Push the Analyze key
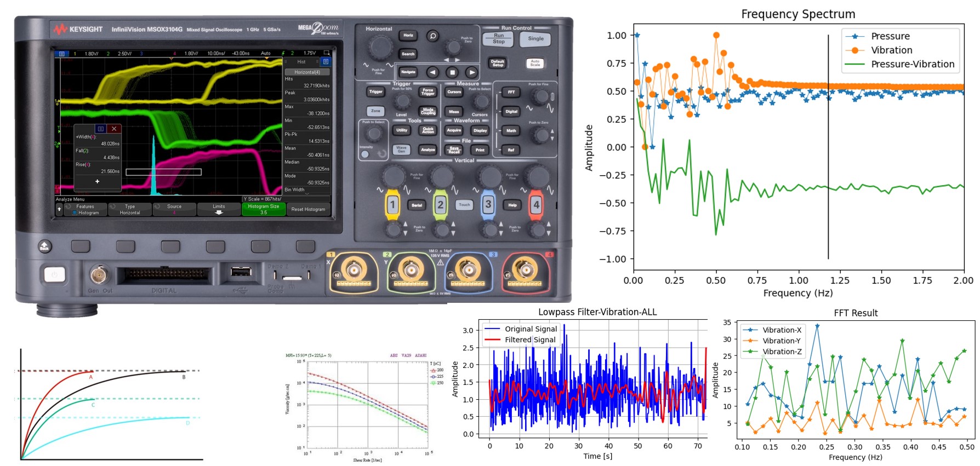This screenshot has width=980, height=466. [x=428, y=149]
